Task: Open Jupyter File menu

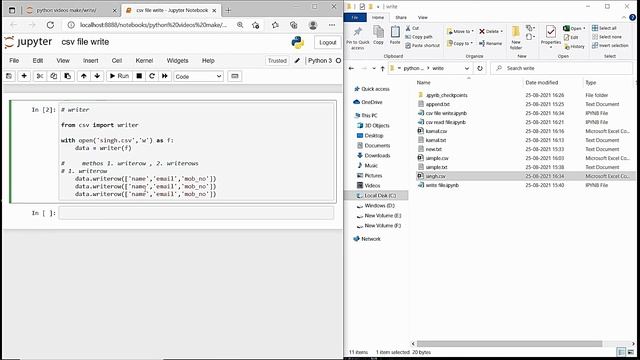Action: (14, 60)
